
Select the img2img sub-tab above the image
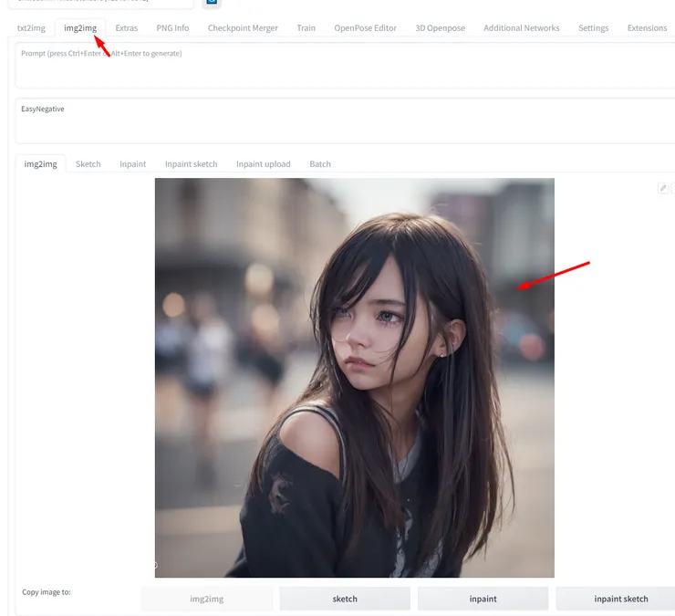coord(40,164)
